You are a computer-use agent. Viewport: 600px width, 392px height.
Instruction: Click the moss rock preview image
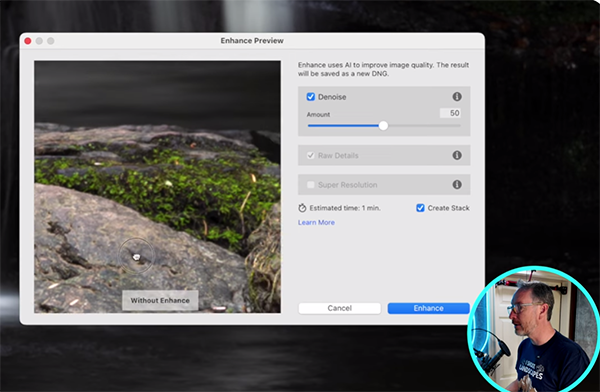click(x=157, y=187)
